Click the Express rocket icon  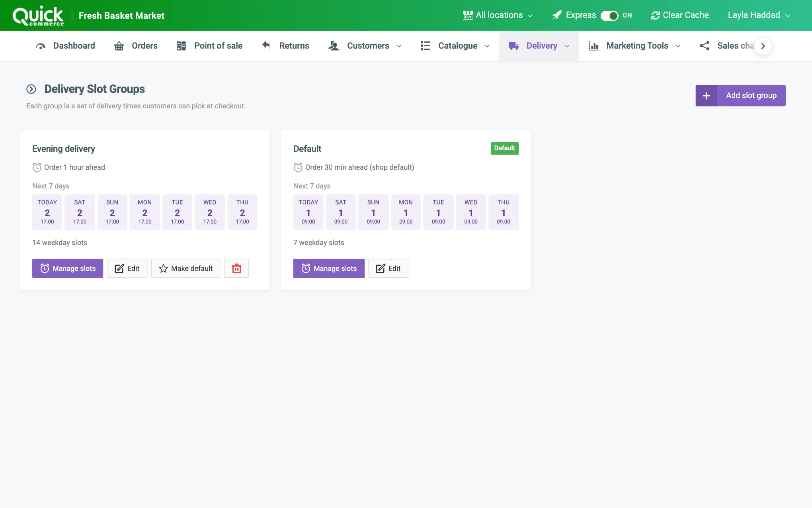point(557,15)
